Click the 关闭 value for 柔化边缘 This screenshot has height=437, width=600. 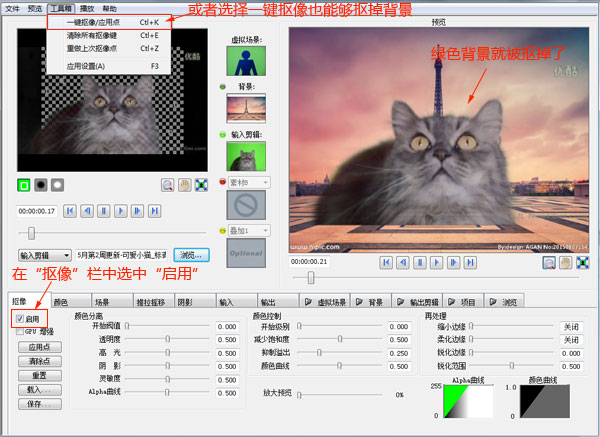pyautogui.click(x=571, y=340)
